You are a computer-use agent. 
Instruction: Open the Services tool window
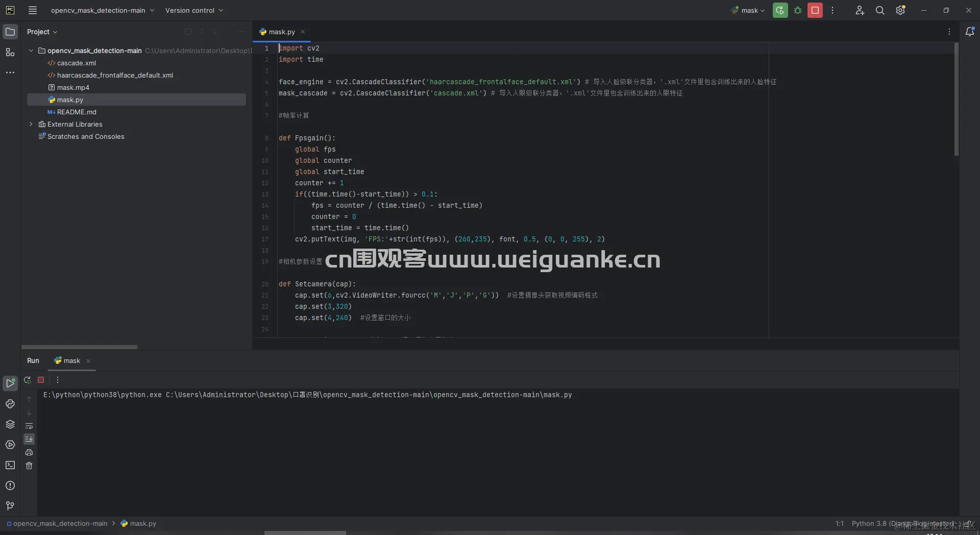click(x=10, y=445)
